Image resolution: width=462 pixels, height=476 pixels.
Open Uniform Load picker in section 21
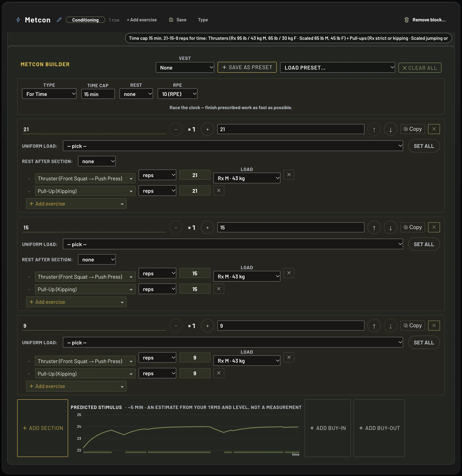click(233, 146)
